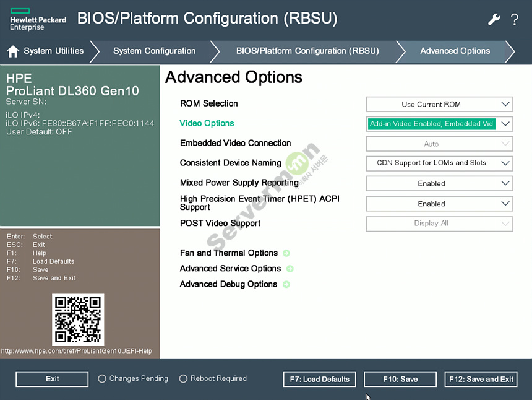This screenshot has width=532, height=400.
Task: Open help via question mark icon
Action: coord(514,20)
